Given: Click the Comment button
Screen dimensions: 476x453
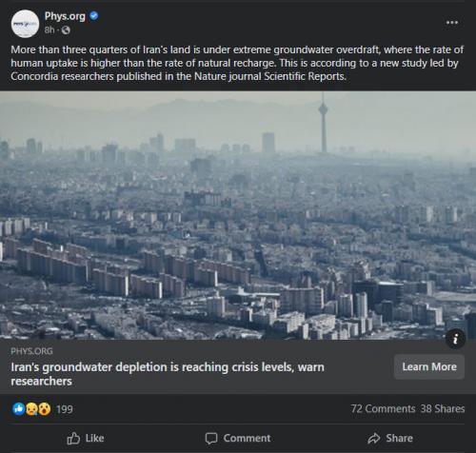Looking at the screenshot, I should pyautogui.click(x=238, y=439).
